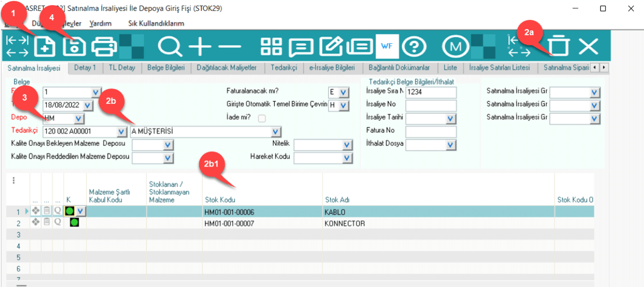Expand the A MÜŞTERİSİ supplier name dropdown

tap(276, 132)
